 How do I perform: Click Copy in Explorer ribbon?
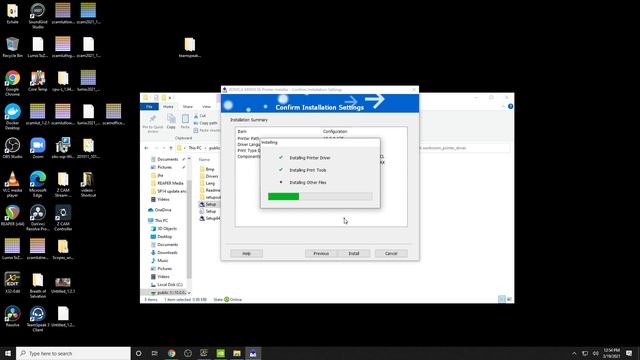pos(171,122)
